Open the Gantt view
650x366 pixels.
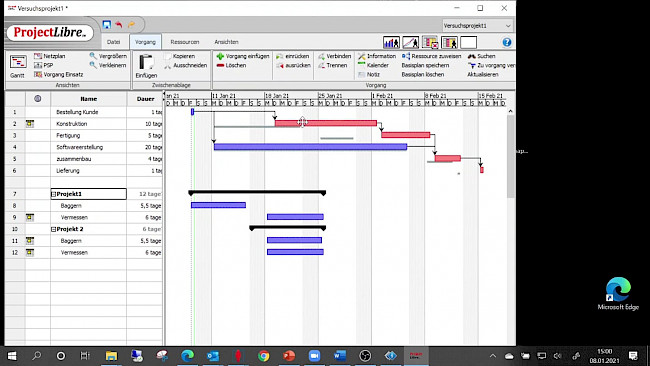pos(18,66)
